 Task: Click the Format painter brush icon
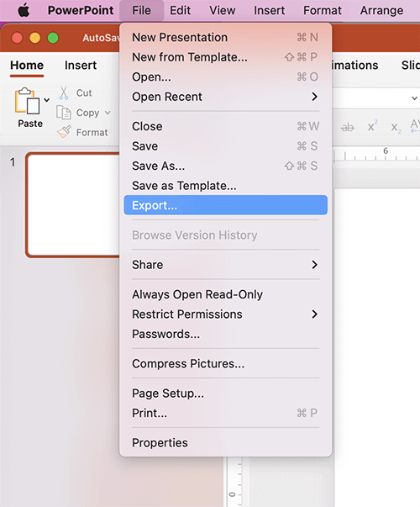click(64, 132)
